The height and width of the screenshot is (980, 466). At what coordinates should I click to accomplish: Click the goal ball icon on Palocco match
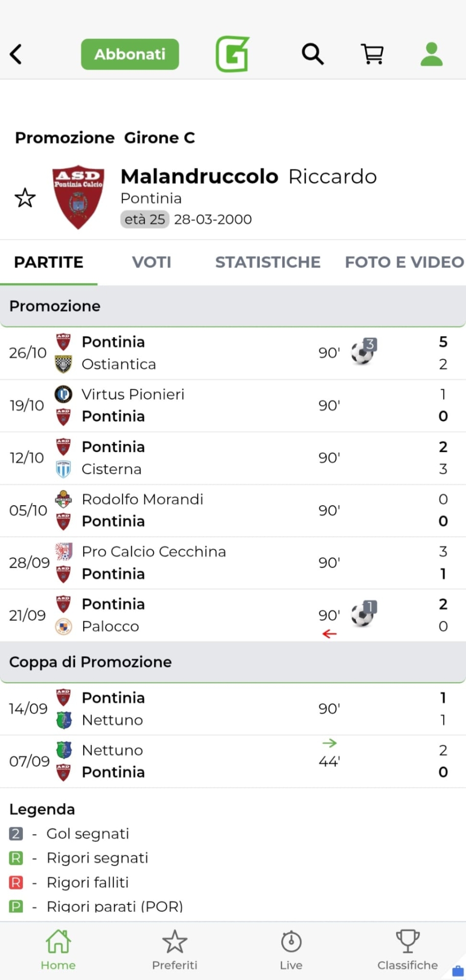point(363,615)
